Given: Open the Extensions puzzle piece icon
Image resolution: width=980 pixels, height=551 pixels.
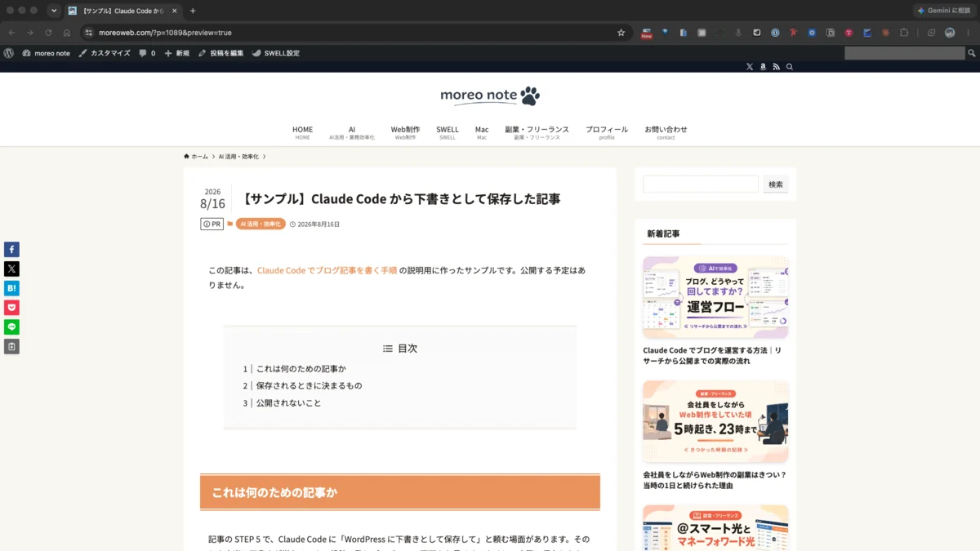Looking at the screenshot, I should click(x=904, y=33).
